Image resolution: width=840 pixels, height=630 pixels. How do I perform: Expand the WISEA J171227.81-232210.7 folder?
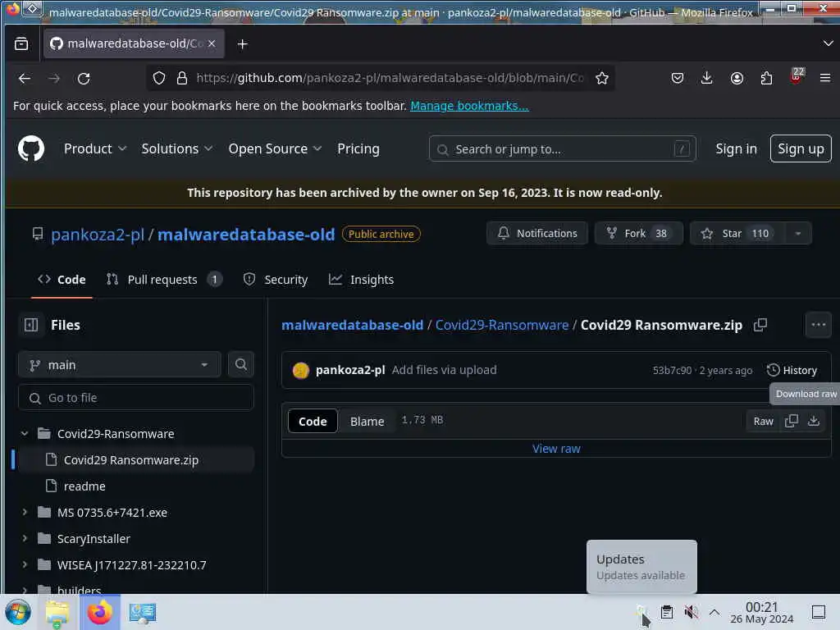pyautogui.click(x=24, y=564)
